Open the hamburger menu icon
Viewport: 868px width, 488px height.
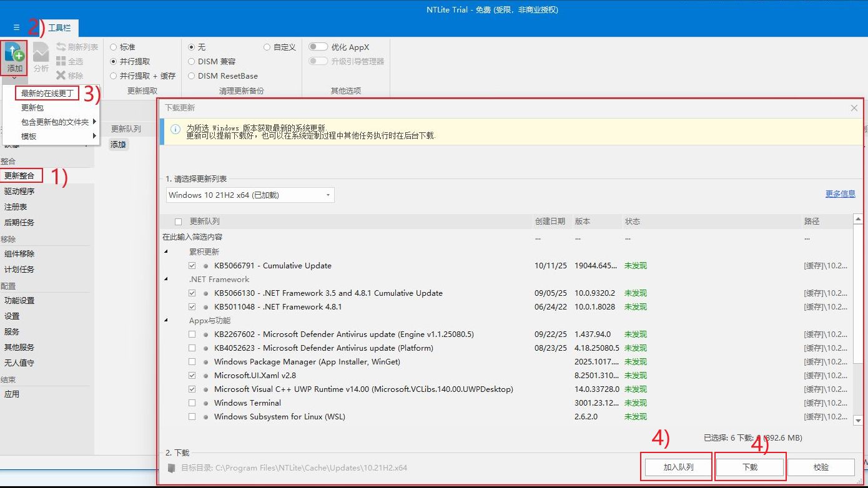[x=16, y=27]
